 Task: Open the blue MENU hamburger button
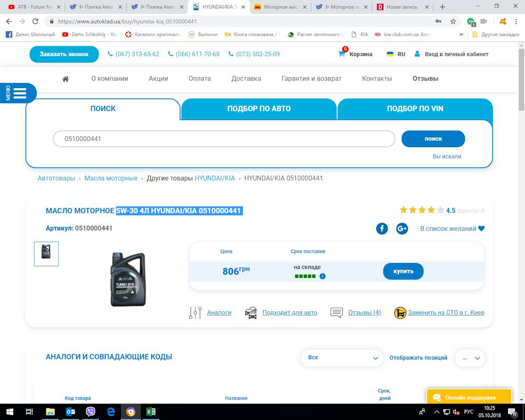click(x=18, y=93)
